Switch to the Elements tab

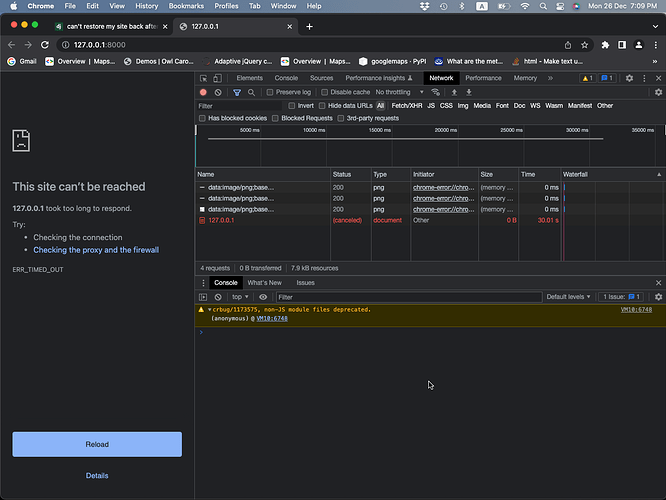coord(249,78)
